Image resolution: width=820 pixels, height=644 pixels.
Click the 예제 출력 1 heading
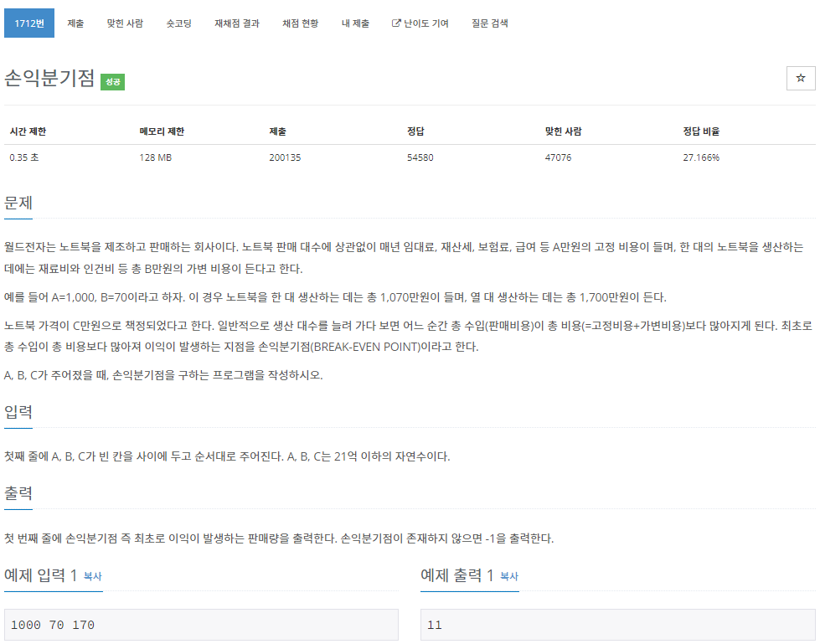457,575
